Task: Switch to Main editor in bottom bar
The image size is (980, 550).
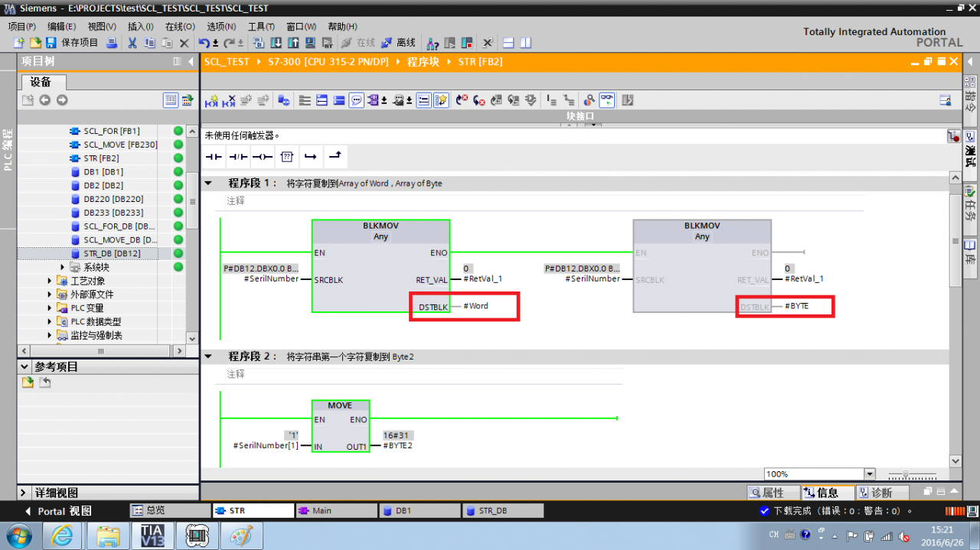Action: point(336,510)
